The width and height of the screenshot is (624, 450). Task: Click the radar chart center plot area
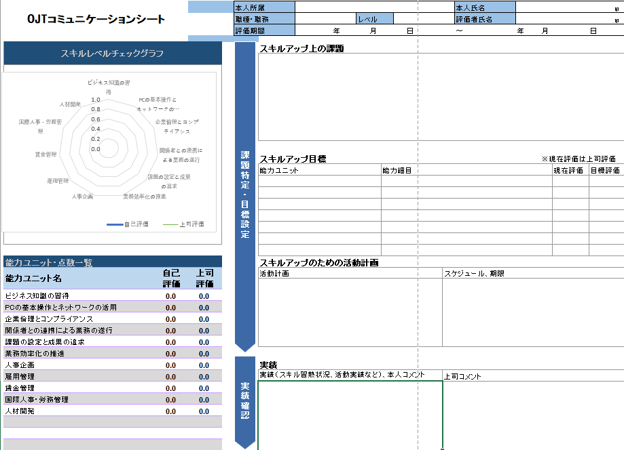[x=108, y=148]
